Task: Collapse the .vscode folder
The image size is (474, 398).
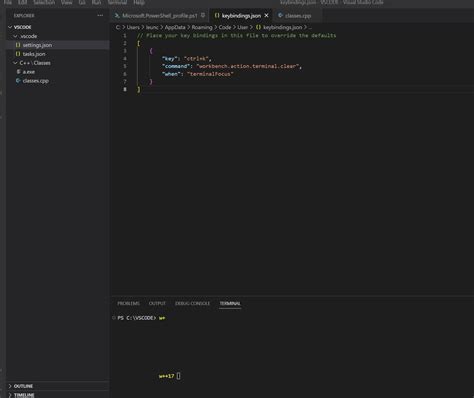Action: [15, 36]
